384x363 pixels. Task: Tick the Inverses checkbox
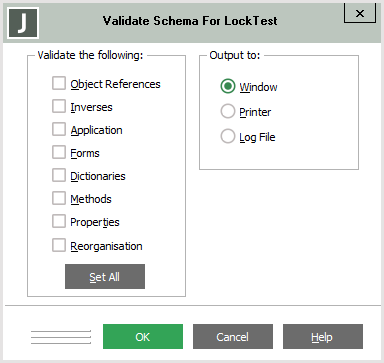(x=59, y=106)
